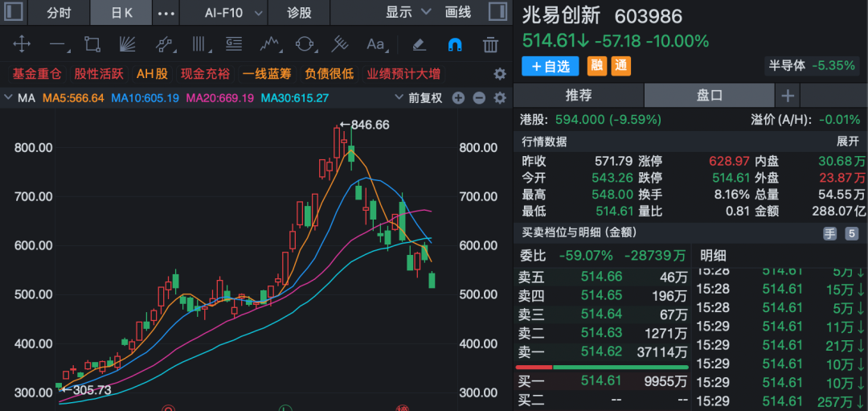This screenshot has width=868, height=411.
Task: Switch to the 分时 intraday tab
Action: 59,13
